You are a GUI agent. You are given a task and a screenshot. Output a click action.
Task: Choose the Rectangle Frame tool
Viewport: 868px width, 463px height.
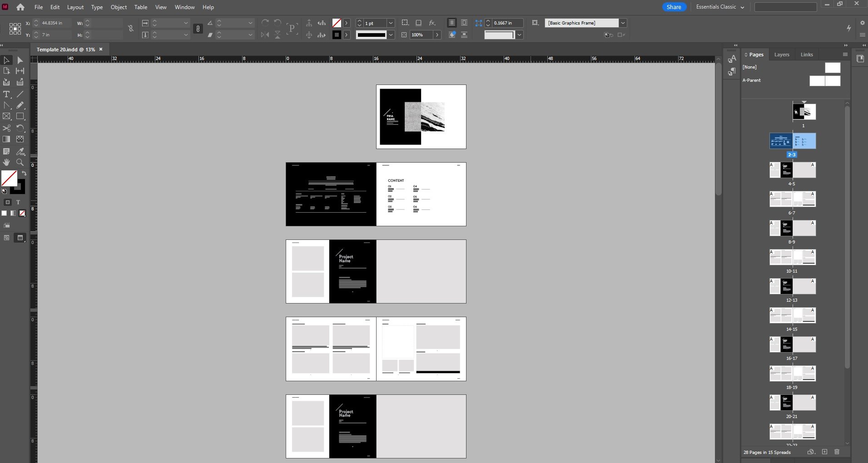coord(6,117)
